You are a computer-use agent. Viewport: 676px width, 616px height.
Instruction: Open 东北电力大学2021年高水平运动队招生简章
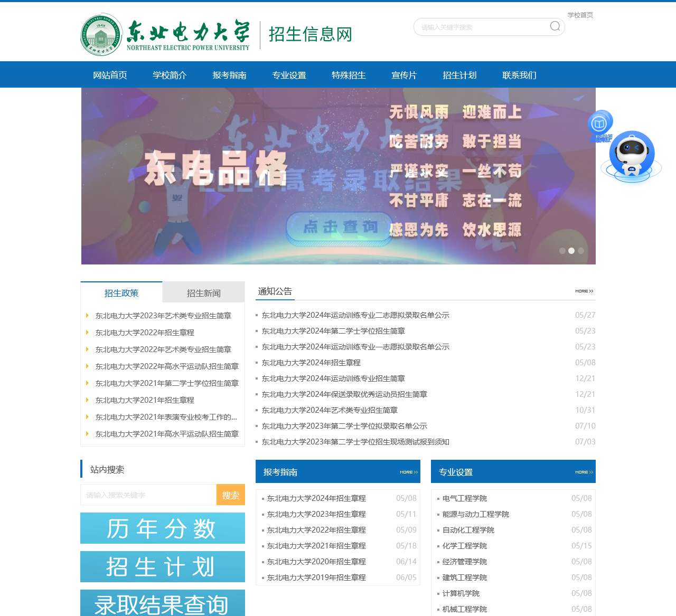point(167,434)
